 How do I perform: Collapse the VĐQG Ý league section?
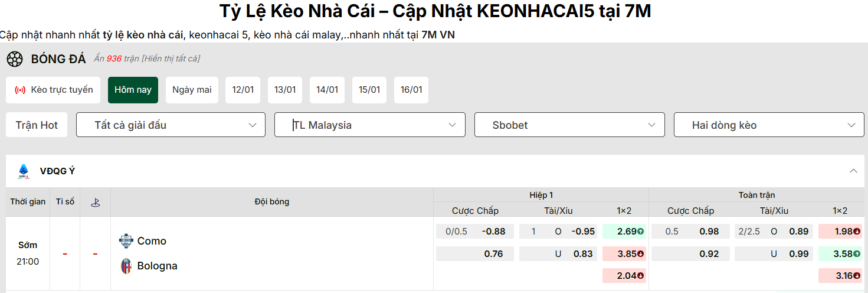point(853,171)
